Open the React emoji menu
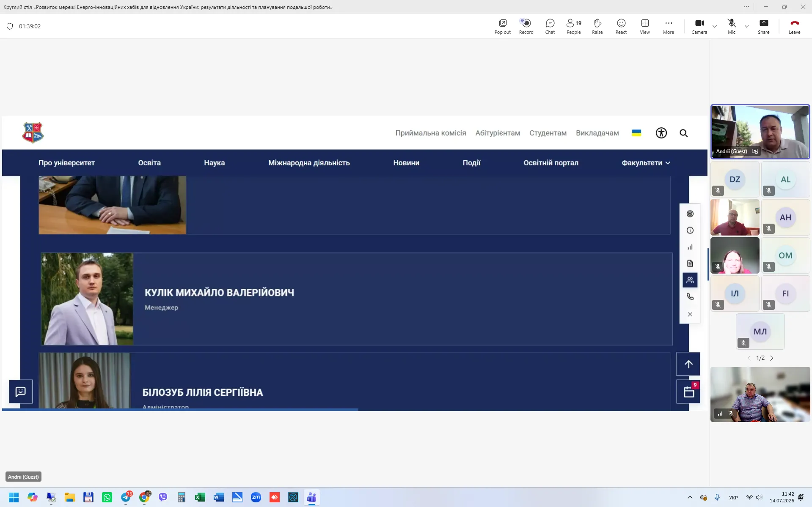The width and height of the screenshot is (812, 507). click(x=621, y=26)
